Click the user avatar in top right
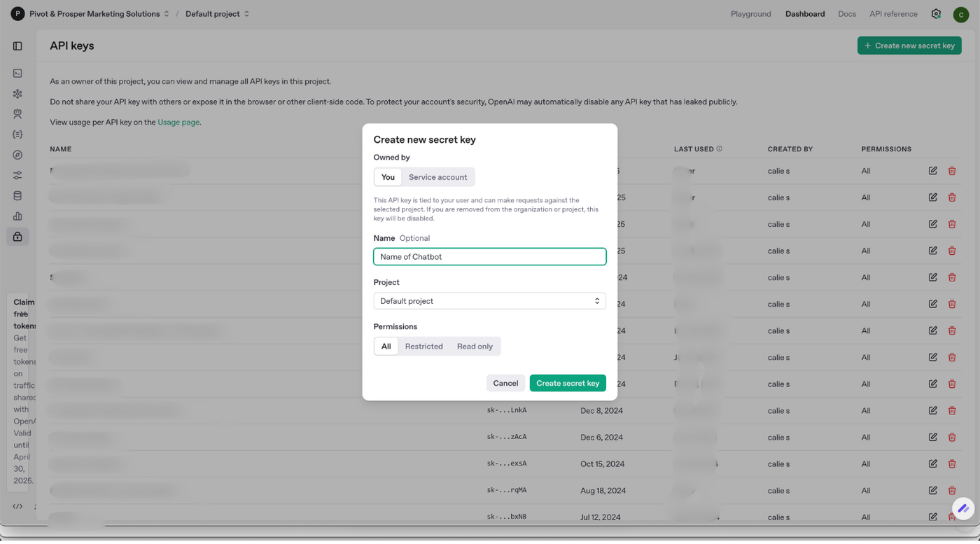Screen dimensions: 980x544 click(960, 15)
